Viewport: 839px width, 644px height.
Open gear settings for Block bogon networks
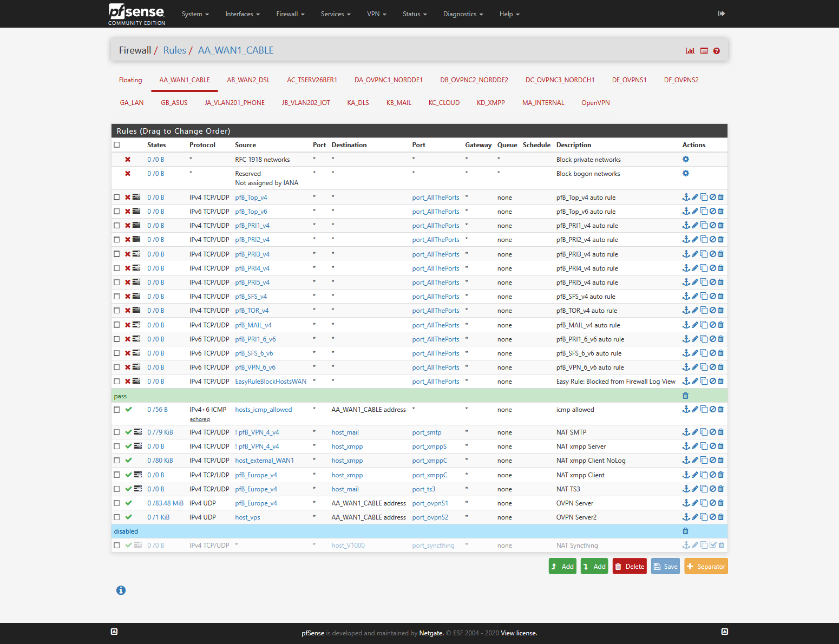tap(686, 173)
